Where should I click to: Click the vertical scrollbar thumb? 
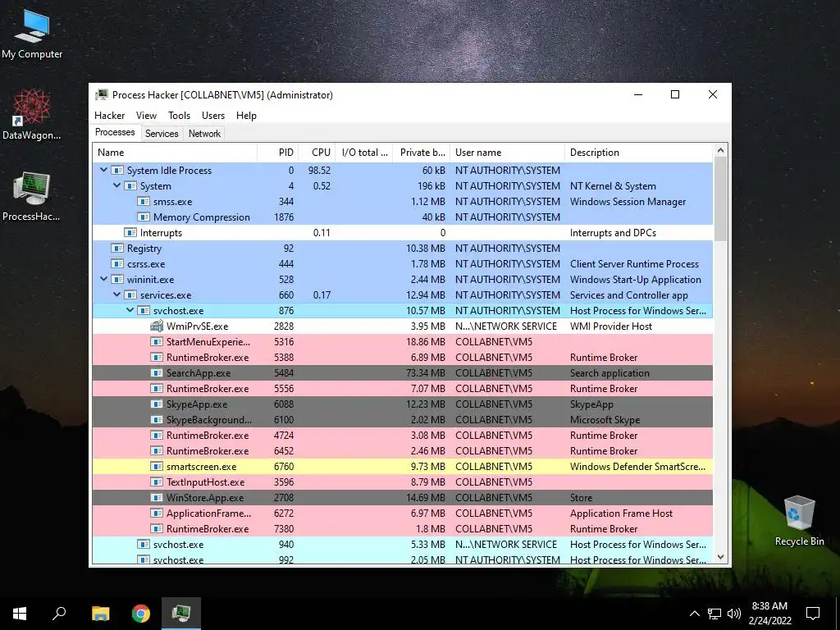[720, 199]
